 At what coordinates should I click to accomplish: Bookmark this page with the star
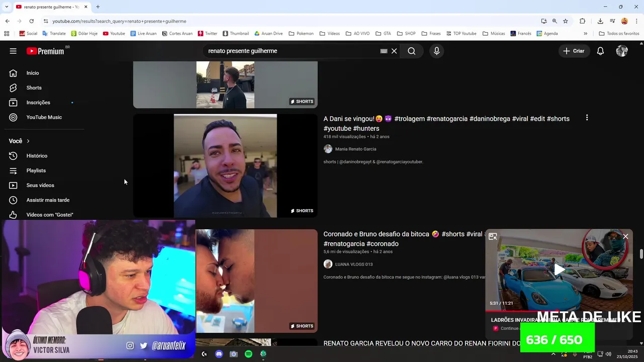[x=566, y=21]
